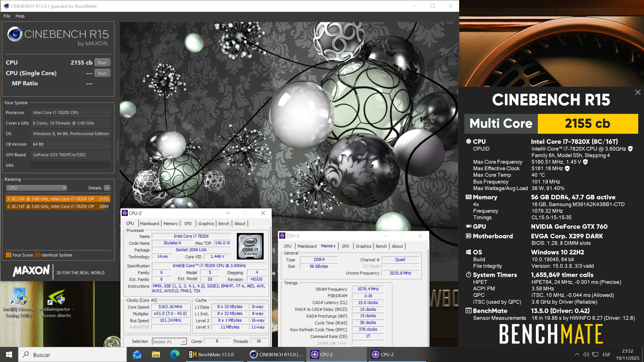This screenshot has height=362, width=644.
Task: Click the Info input field
Action: tap(71, 165)
